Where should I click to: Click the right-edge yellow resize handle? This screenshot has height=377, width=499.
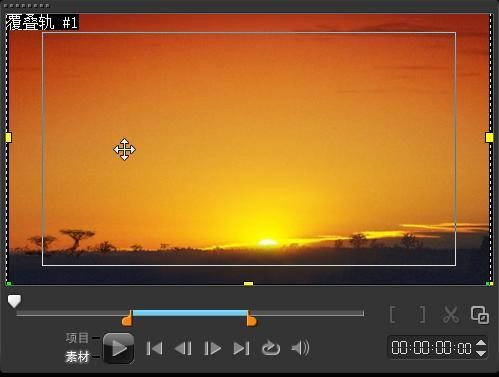point(489,137)
